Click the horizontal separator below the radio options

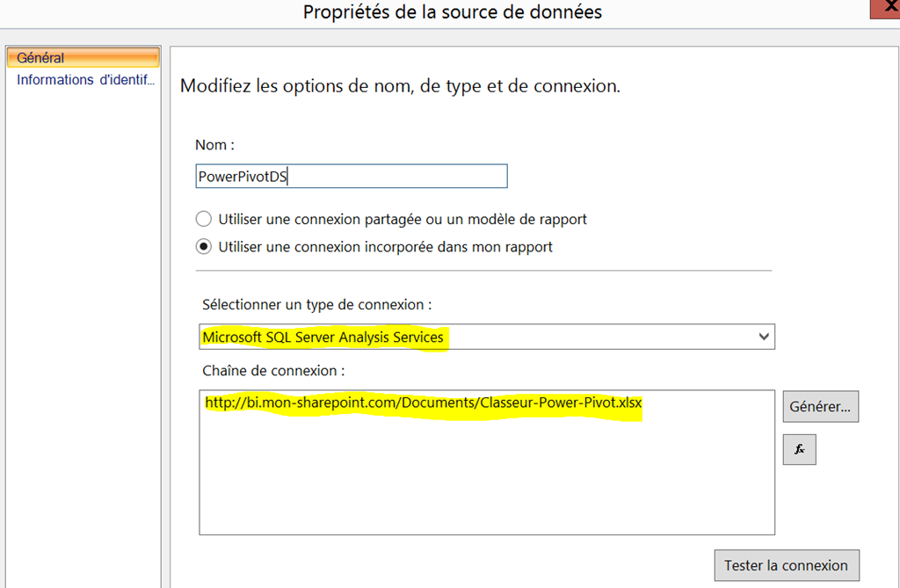[483, 271]
